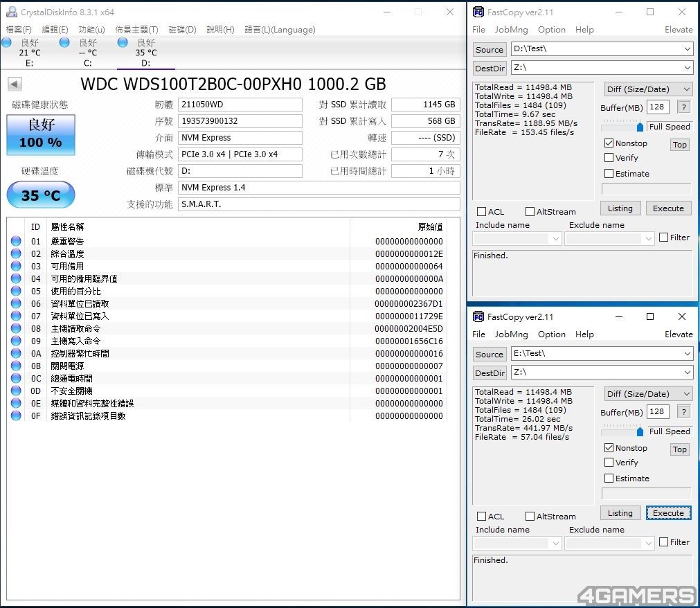Click Execute button in bottom FastCopy
This screenshot has width=700, height=608.
pyautogui.click(x=668, y=513)
